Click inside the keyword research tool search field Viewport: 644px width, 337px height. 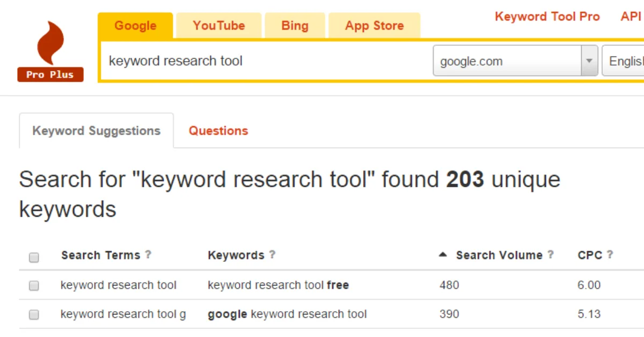[241, 61]
